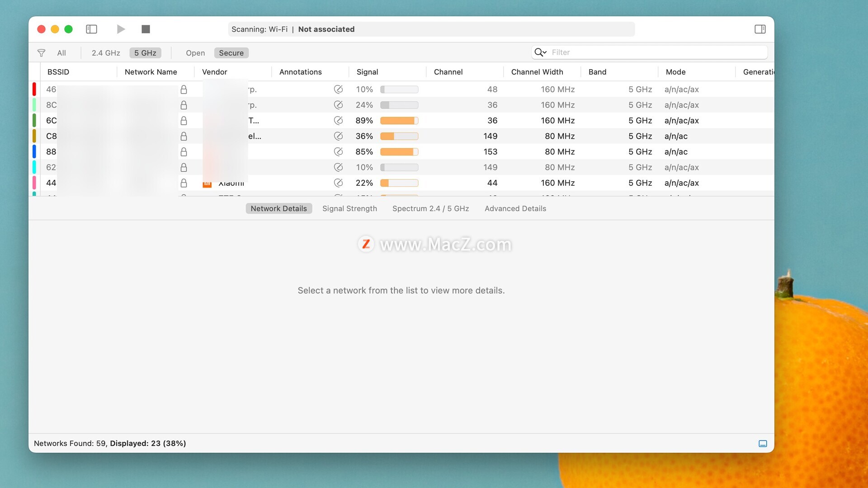The image size is (868, 488).
Task: Sort by the Band column header
Action: click(x=597, y=72)
